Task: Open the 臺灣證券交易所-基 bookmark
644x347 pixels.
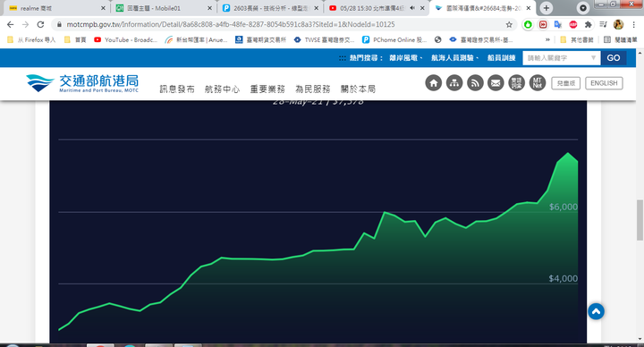Action: (x=480, y=40)
